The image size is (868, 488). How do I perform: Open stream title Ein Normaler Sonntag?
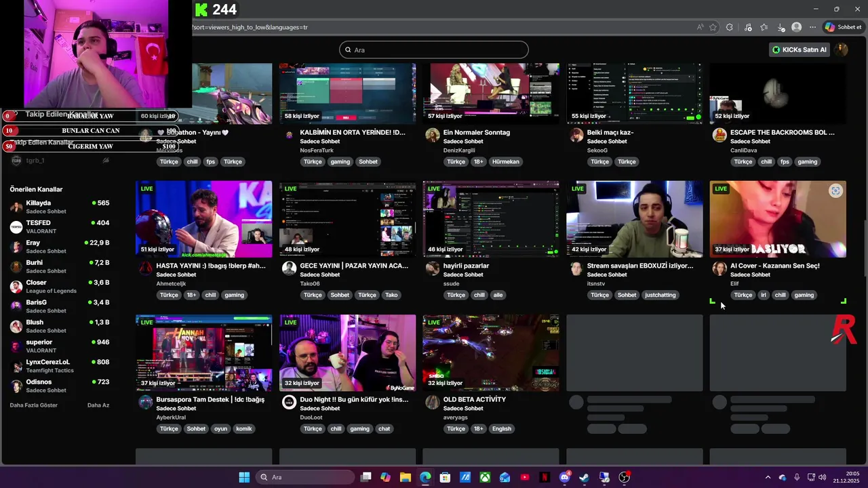pyautogui.click(x=477, y=132)
